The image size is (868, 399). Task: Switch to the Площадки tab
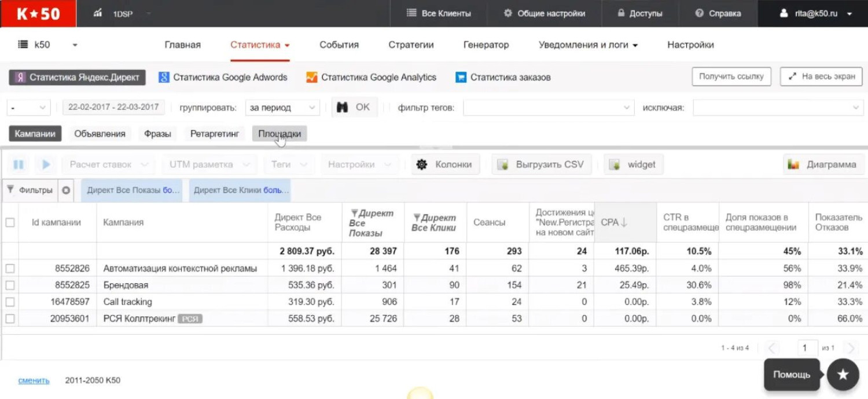point(279,134)
